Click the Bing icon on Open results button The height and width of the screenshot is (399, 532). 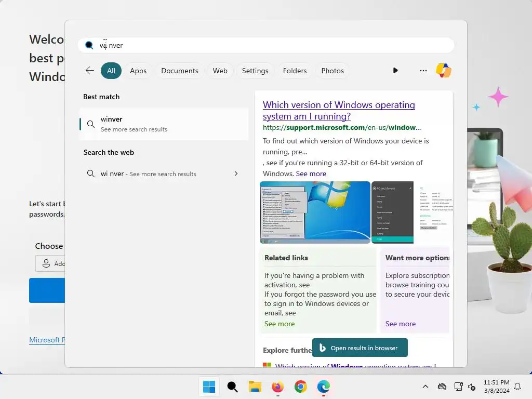tap(322, 348)
